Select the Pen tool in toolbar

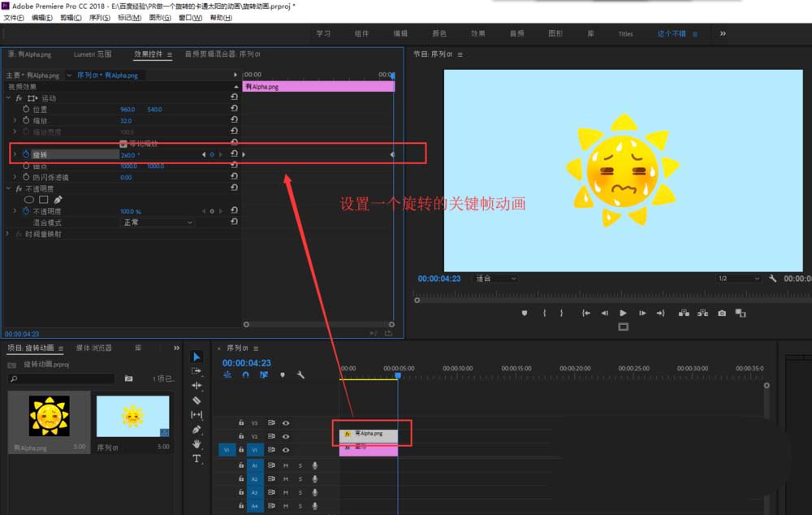click(x=197, y=430)
